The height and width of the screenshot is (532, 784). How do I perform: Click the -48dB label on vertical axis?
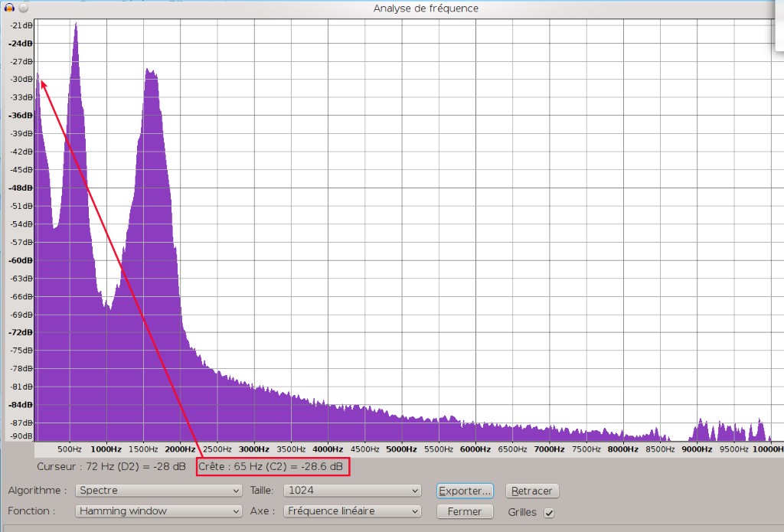(21, 188)
